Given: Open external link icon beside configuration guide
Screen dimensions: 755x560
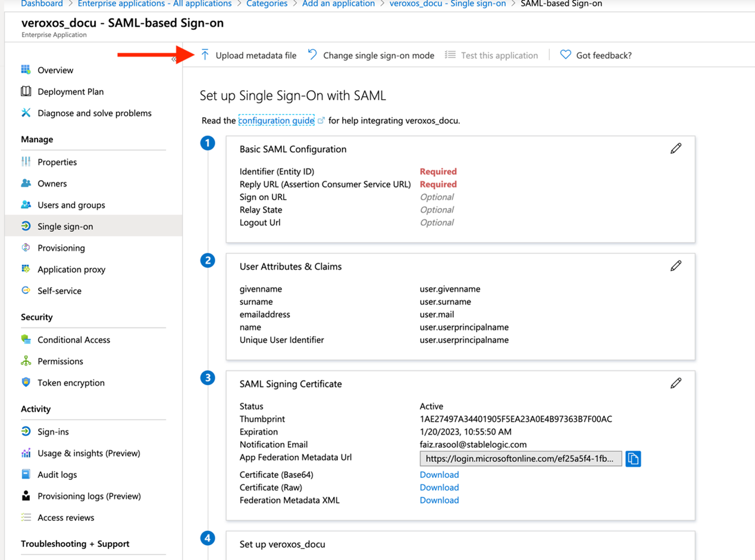Looking at the screenshot, I should click(321, 120).
